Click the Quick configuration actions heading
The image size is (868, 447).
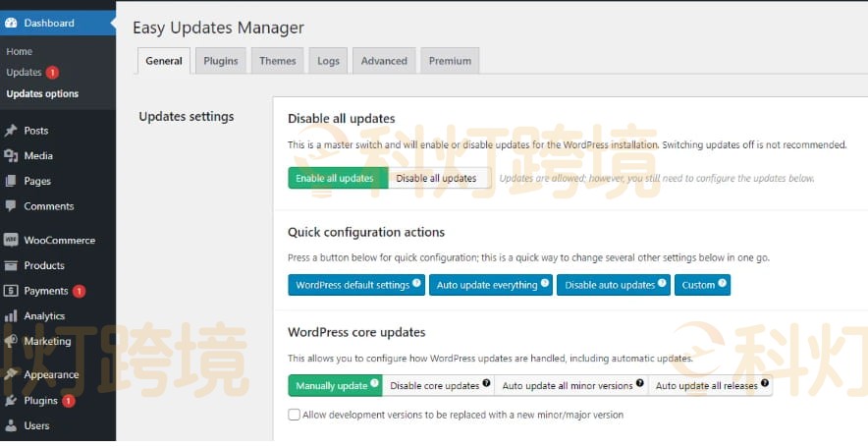(x=366, y=232)
